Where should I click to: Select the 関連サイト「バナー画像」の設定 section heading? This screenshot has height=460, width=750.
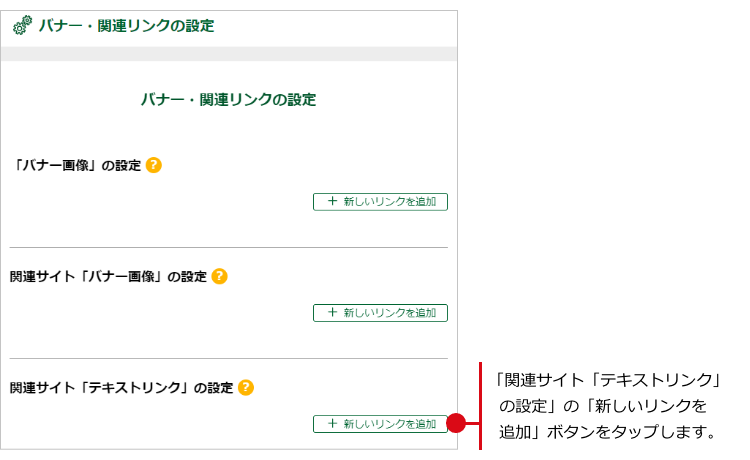(x=108, y=276)
